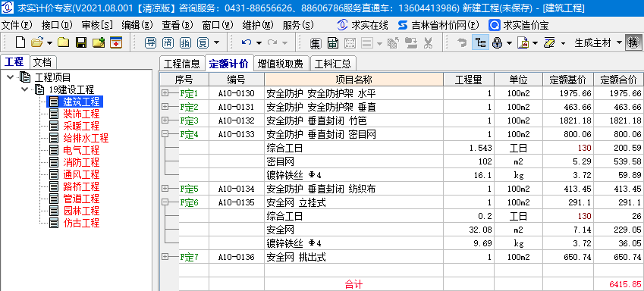Open the 求实在线 link
The image size is (644, 291).
(x=363, y=25)
